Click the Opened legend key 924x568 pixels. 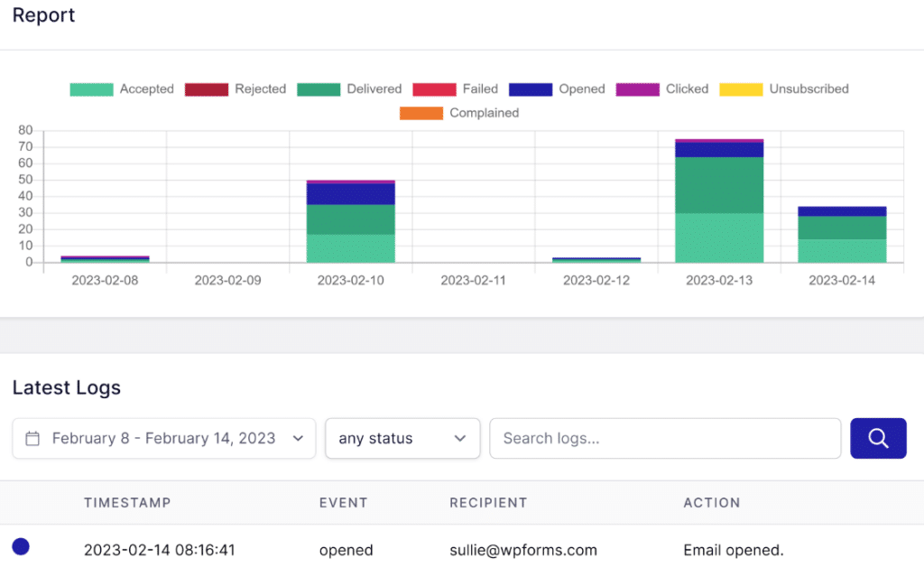pos(534,88)
